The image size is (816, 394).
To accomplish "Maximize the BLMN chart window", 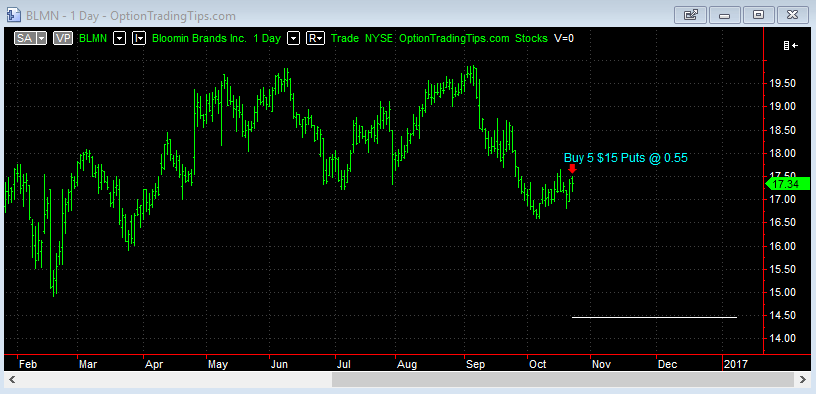I will (x=758, y=15).
